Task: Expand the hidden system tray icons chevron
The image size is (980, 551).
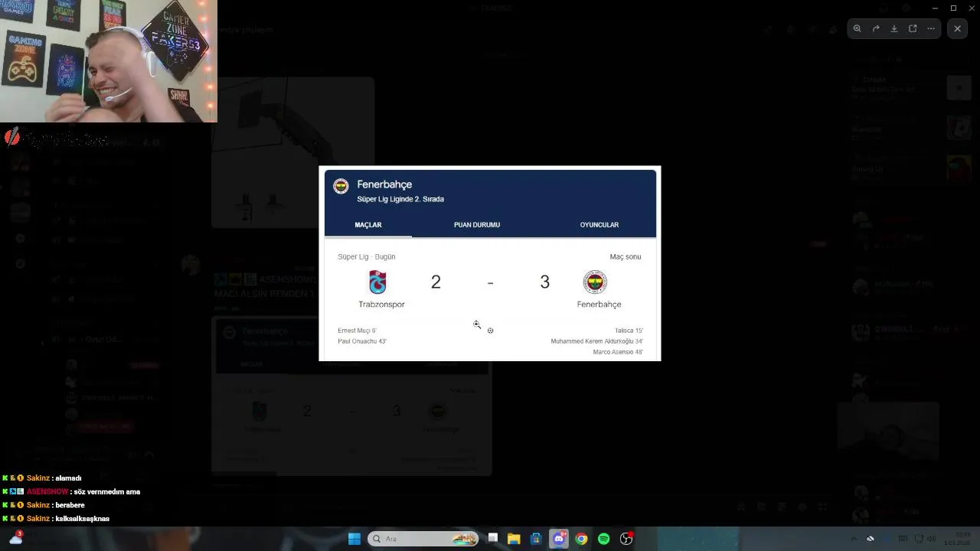Action: (x=854, y=539)
